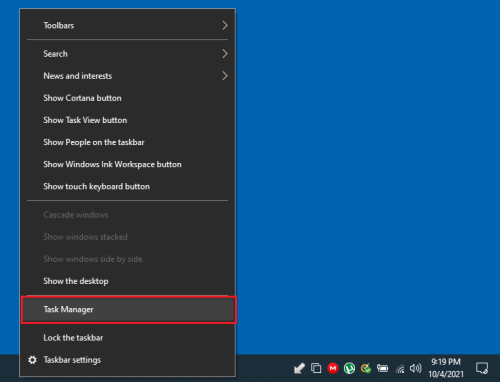Open the Toolbars submenu

[x=128, y=25]
